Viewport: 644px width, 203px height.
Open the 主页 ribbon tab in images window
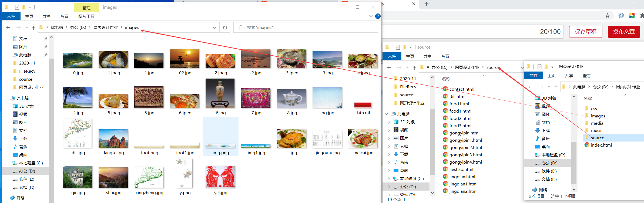click(29, 16)
